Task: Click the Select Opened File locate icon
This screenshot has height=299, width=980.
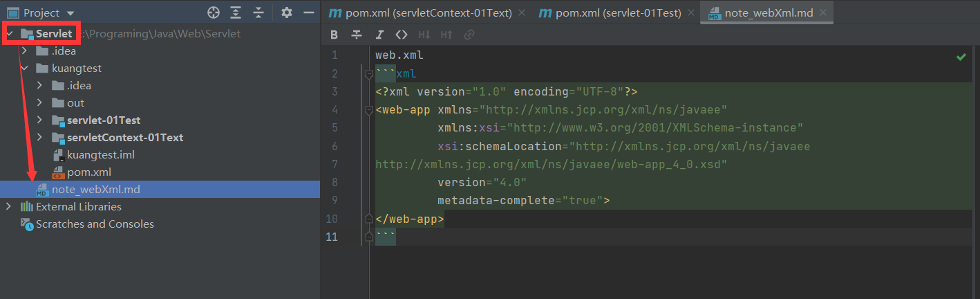Action: pyautogui.click(x=214, y=12)
